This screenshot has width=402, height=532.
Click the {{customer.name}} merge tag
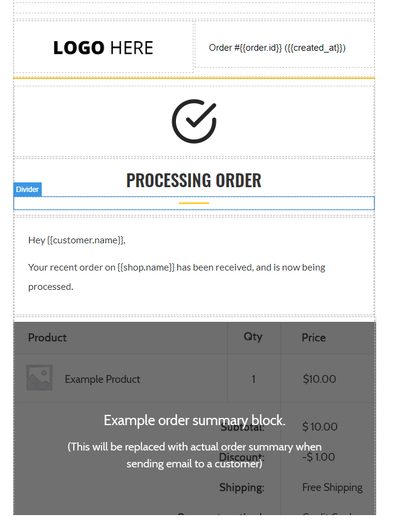click(x=84, y=240)
